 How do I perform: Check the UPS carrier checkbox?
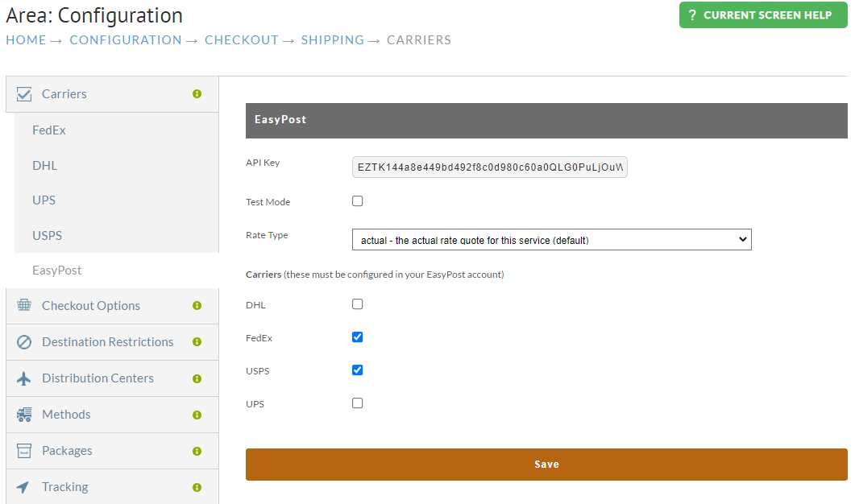click(x=357, y=403)
